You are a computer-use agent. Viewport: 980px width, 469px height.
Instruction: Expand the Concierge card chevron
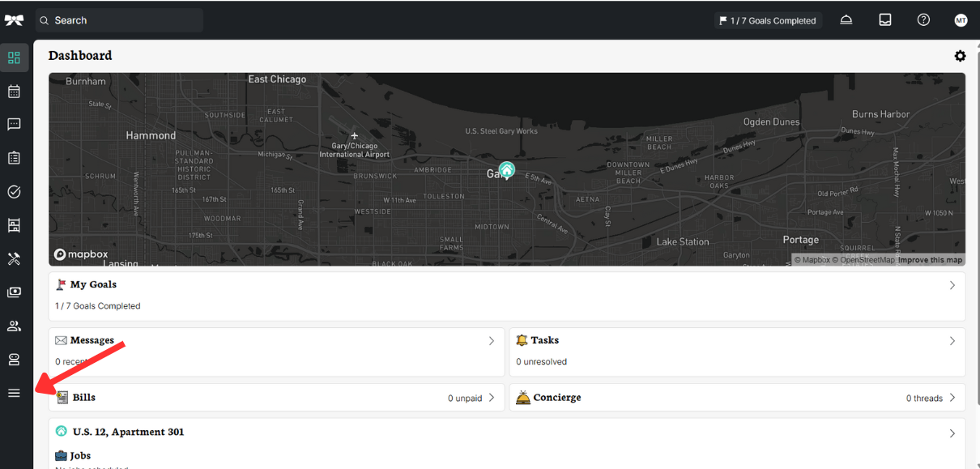(952, 398)
